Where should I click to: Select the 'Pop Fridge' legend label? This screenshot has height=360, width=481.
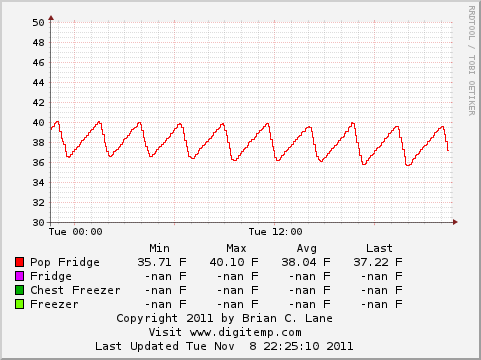pos(65,262)
